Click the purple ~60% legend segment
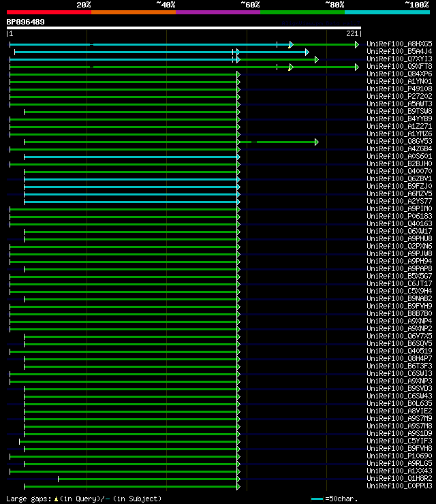The image size is (436, 504). point(218,12)
